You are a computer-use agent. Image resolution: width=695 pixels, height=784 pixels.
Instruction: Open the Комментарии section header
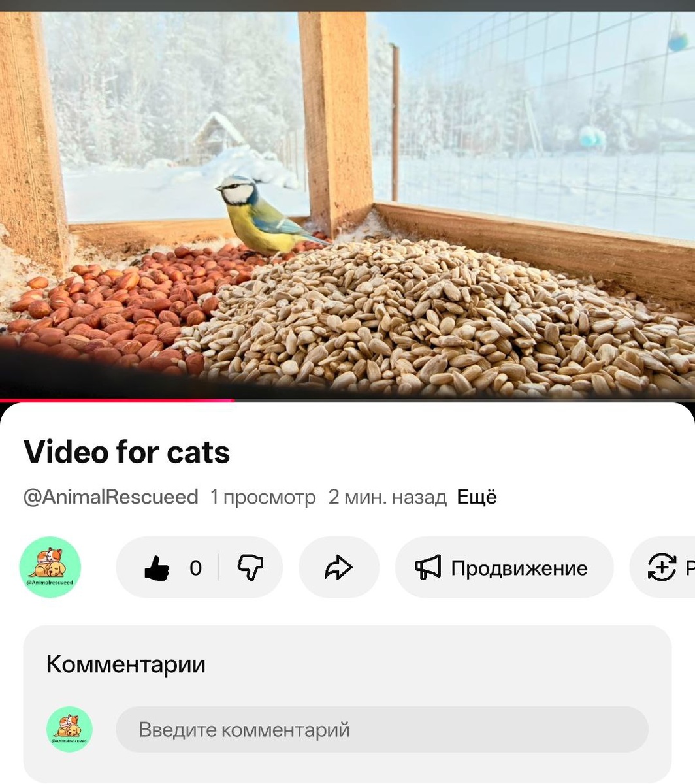126,664
